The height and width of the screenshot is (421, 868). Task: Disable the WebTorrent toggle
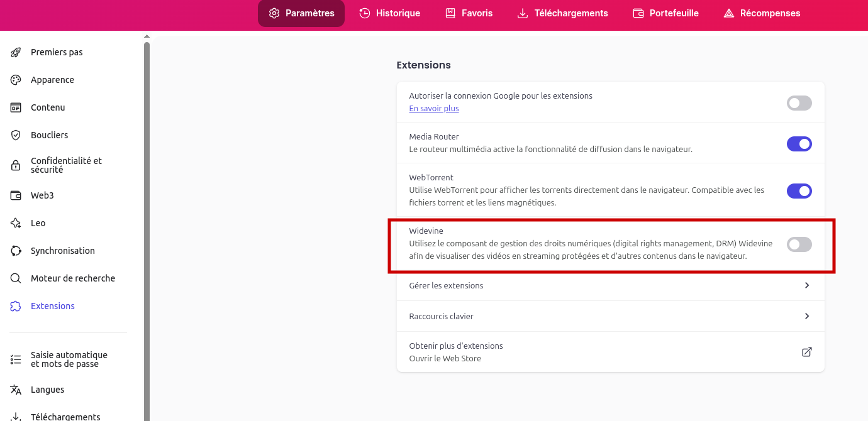799,191
